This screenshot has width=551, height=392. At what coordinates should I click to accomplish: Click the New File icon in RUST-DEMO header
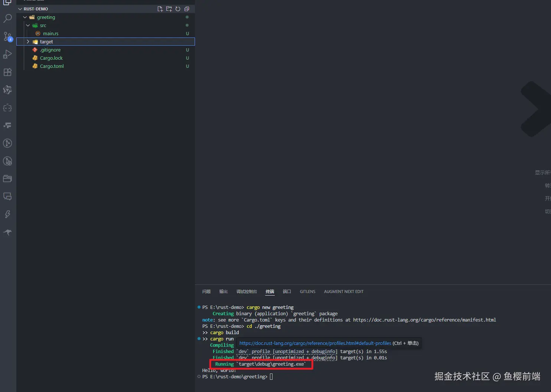[x=160, y=9]
